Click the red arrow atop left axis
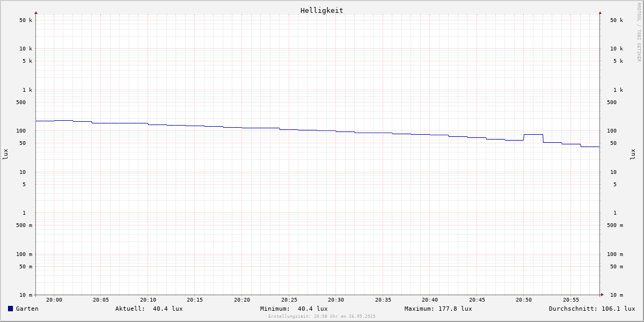This screenshot has height=322, width=644. (36, 12)
